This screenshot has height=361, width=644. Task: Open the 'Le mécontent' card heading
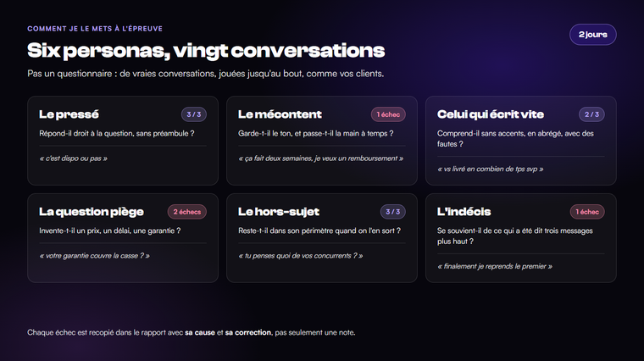[x=280, y=114]
